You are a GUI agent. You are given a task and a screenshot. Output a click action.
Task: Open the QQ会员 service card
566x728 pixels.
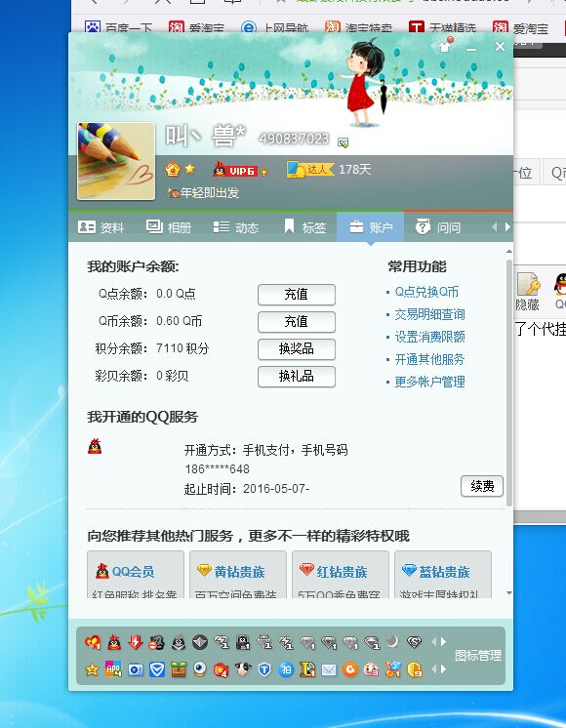(x=135, y=575)
